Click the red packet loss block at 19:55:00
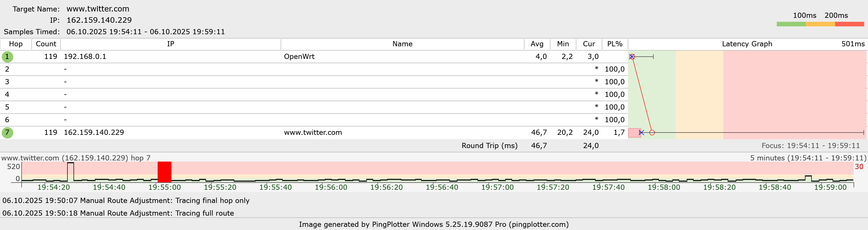Screen dimensions: 868x230 click(x=165, y=172)
